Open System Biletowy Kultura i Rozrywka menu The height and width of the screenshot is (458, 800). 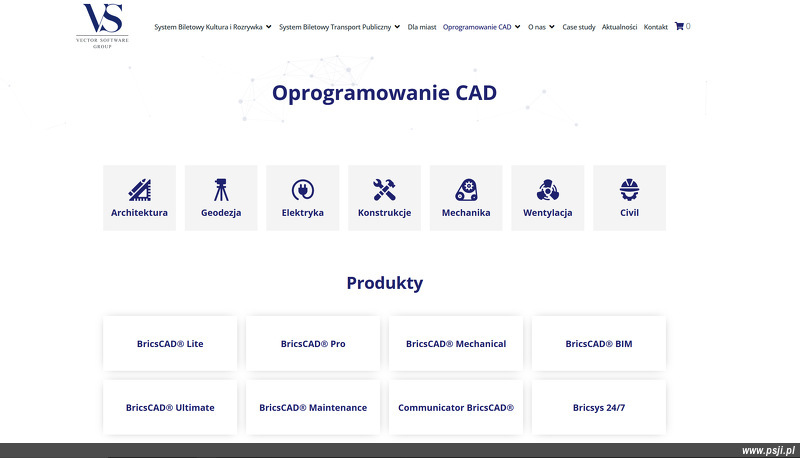tap(208, 27)
